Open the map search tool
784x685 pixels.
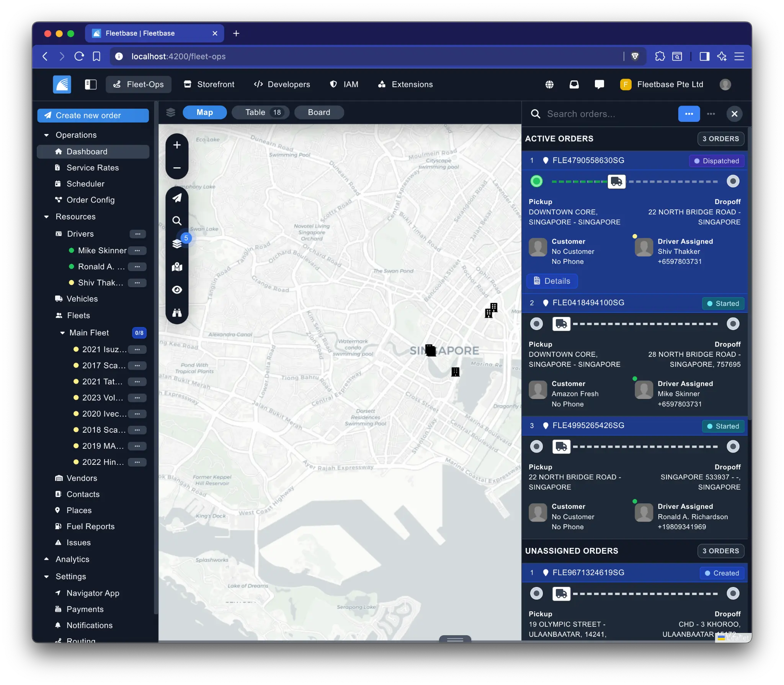tap(177, 221)
